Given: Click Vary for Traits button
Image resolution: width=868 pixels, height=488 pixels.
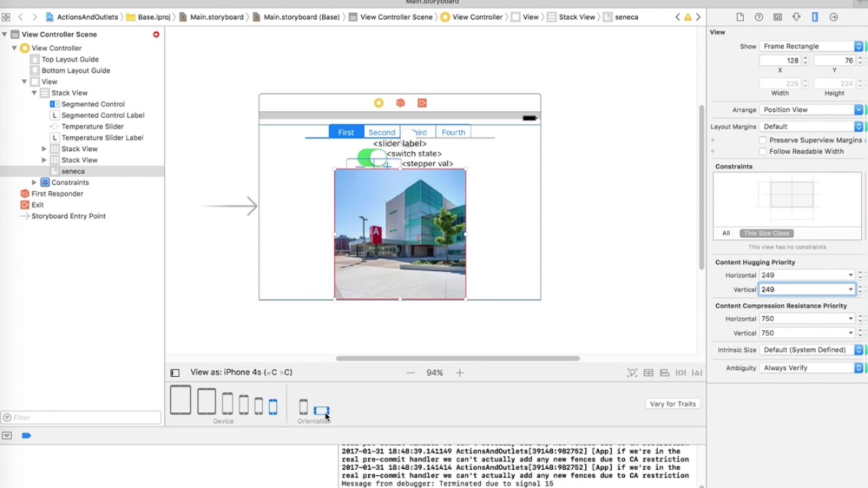Looking at the screenshot, I should click(673, 404).
